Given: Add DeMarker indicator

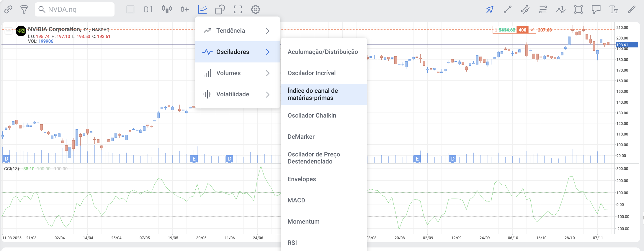Looking at the screenshot, I should (x=324, y=137).
